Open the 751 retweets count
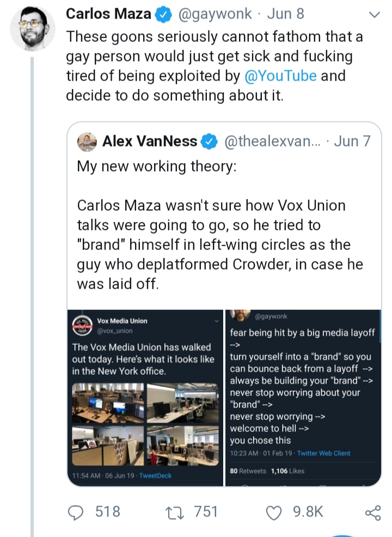Viewport: 392px width, 537px height. (206, 512)
